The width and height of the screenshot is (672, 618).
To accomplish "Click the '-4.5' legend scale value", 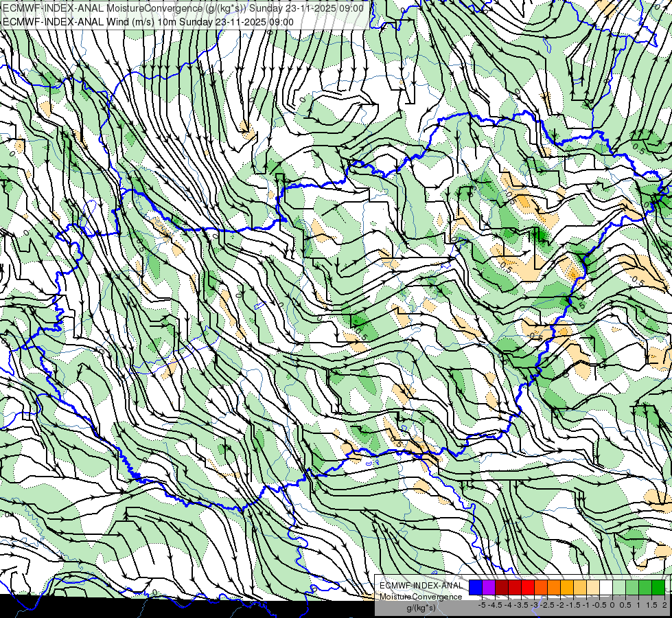I will pyautogui.click(x=496, y=605).
